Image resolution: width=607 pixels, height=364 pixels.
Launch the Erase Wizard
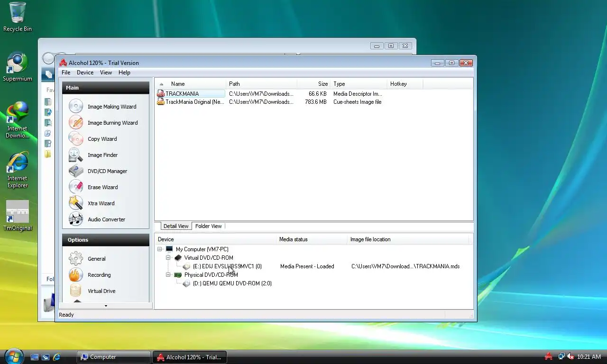94,187
